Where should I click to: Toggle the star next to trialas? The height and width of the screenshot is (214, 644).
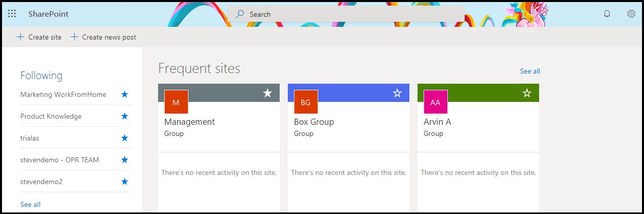[125, 138]
